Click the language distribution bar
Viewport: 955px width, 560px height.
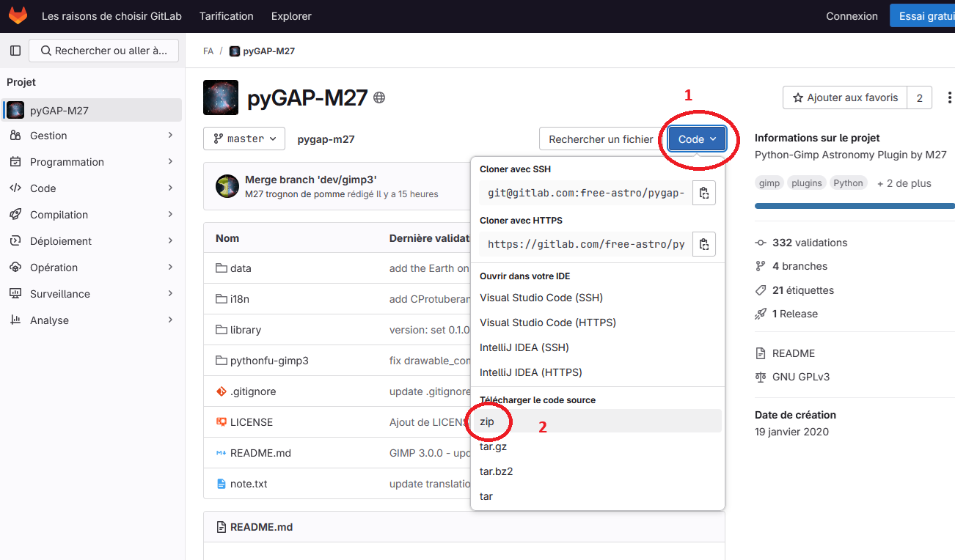(x=855, y=206)
